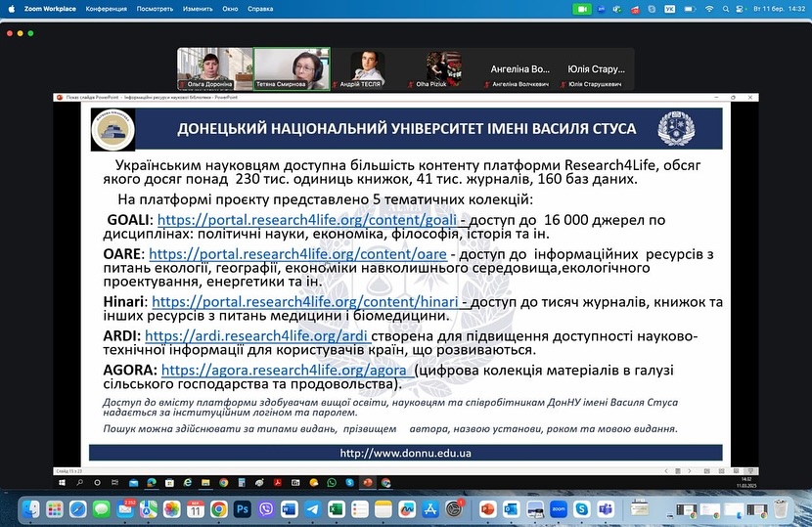Open Messages app in the dock
The width and height of the screenshot is (812, 527).
[x=102, y=509]
